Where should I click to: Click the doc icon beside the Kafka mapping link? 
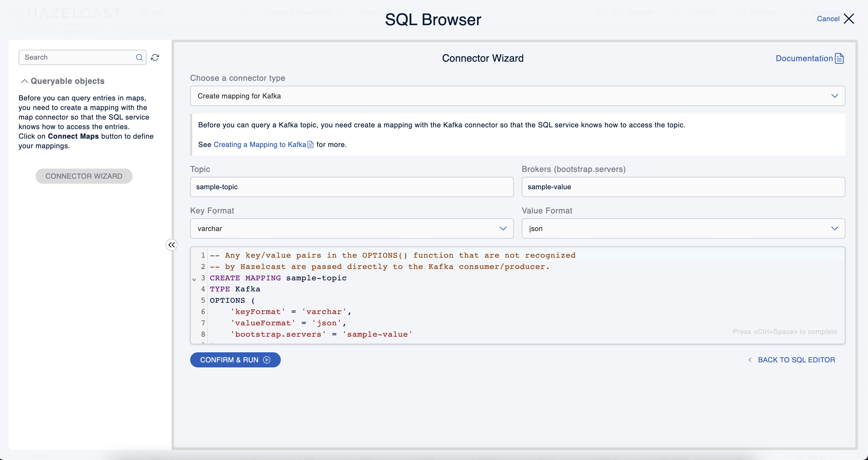click(x=310, y=144)
